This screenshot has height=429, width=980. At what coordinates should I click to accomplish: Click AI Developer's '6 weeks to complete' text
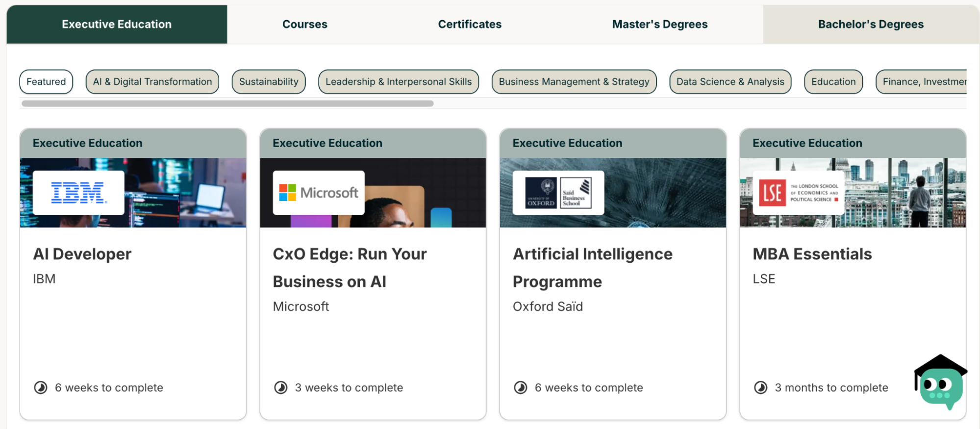pyautogui.click(x=109, y=388)
